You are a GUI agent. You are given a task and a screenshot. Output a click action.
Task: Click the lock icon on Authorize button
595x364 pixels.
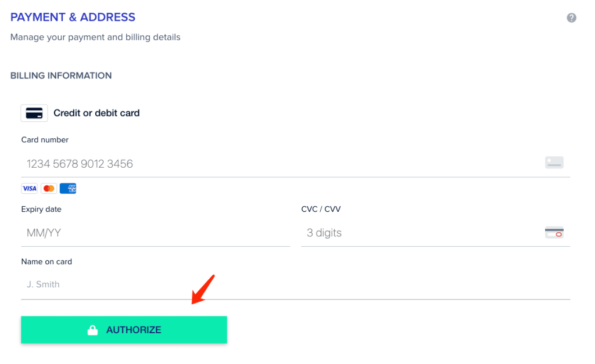tap(92, 330)
